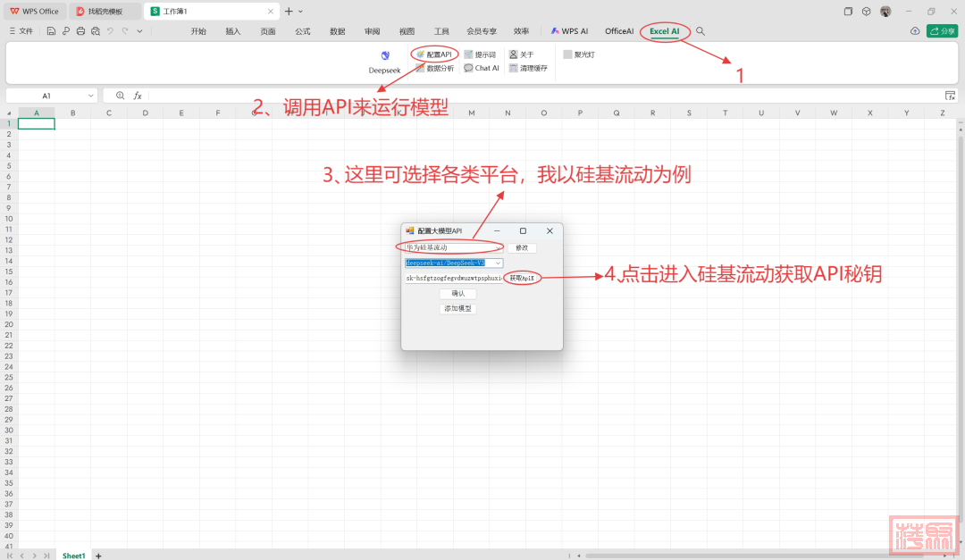
Task: Click the 关于 ribbon icon
Action: tap(521, 54)
